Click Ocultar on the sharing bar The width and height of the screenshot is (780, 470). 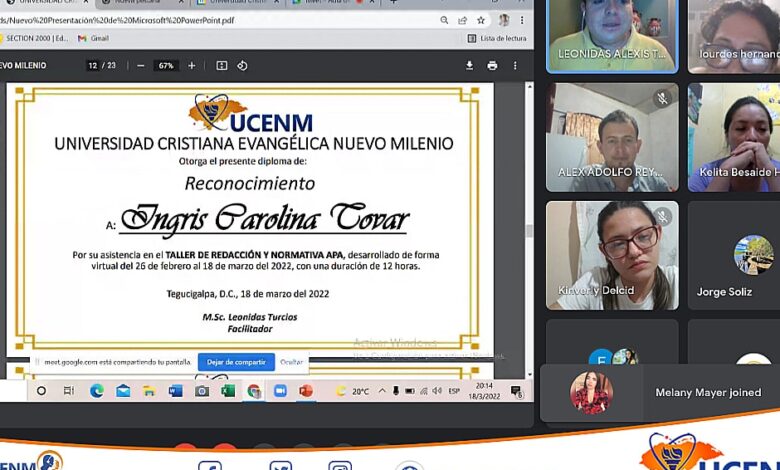click(291, 362)
